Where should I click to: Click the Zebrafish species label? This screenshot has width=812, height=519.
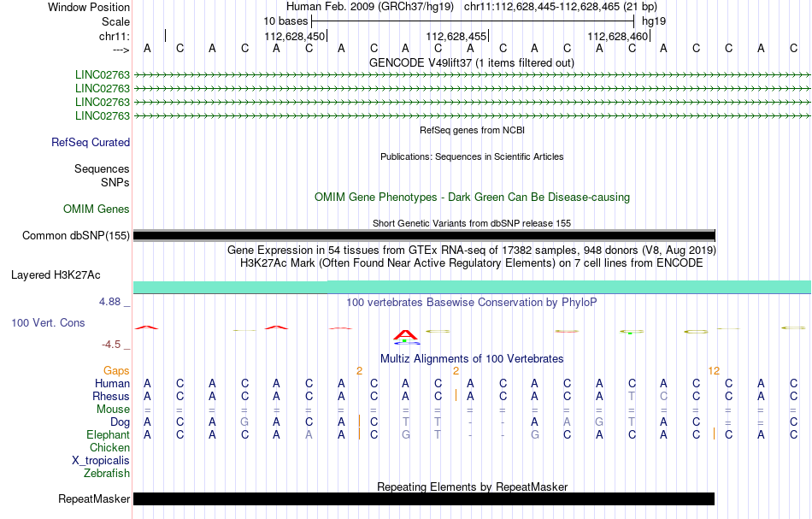click(107, 473)
